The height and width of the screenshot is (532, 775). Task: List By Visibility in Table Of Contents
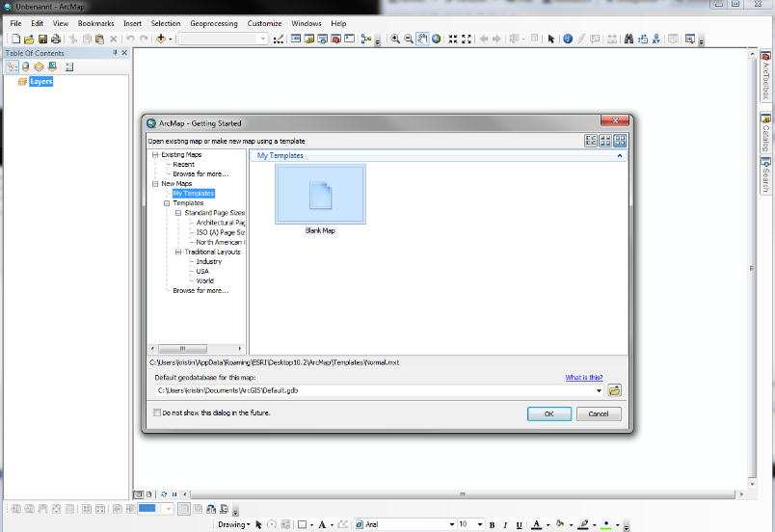(39, 66)
